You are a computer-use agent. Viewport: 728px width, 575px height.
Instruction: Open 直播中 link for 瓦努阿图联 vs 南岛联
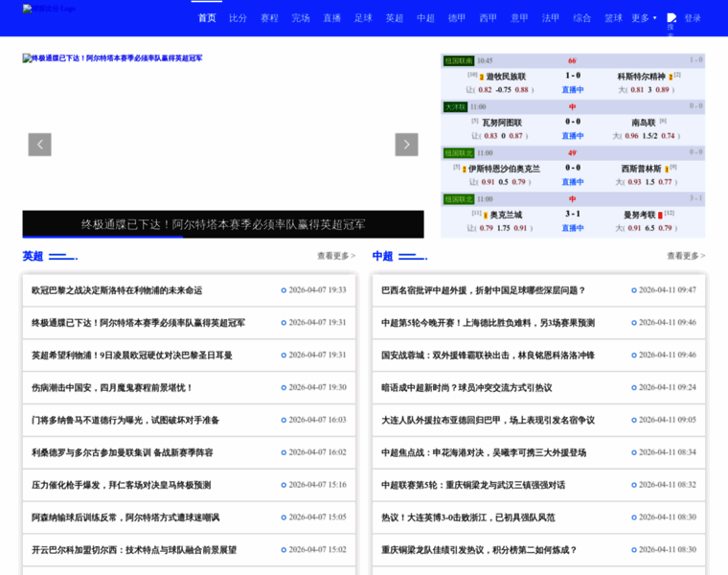click(x=573, y=135)
